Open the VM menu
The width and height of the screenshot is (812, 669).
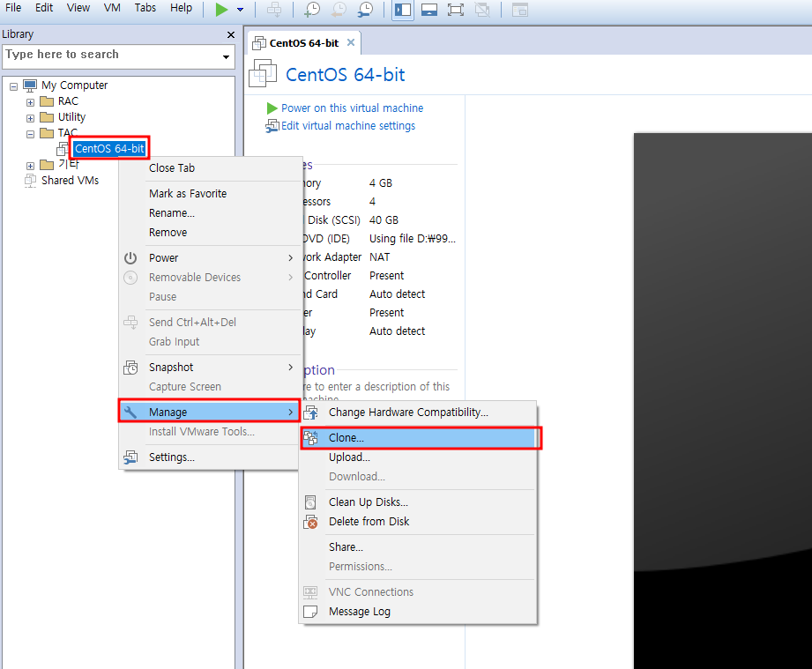(112, 8)
